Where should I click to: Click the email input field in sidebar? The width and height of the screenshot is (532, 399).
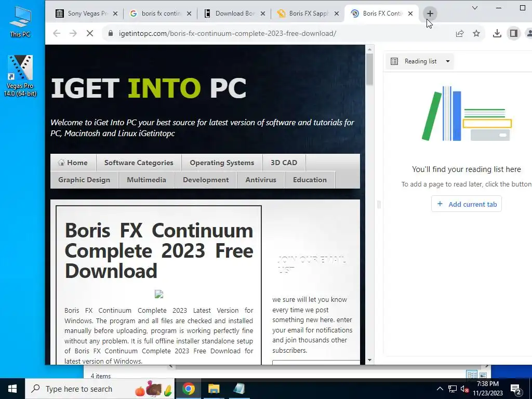point(316,363)
